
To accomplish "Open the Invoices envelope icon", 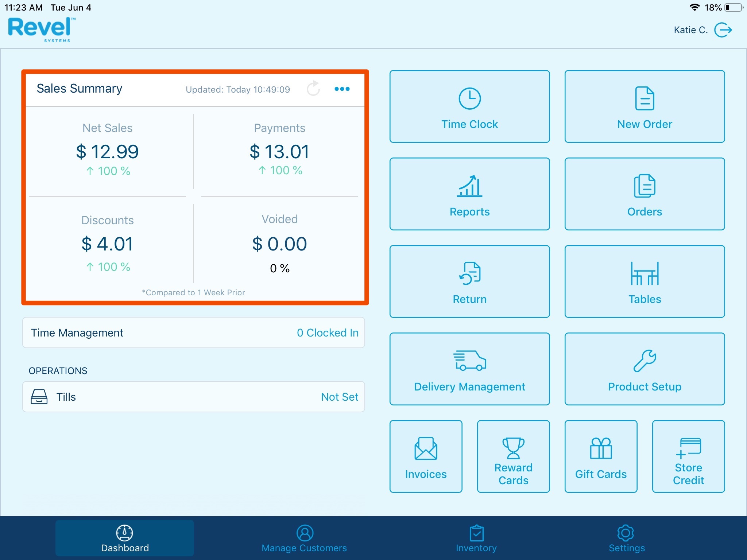I will pos(426,449).
